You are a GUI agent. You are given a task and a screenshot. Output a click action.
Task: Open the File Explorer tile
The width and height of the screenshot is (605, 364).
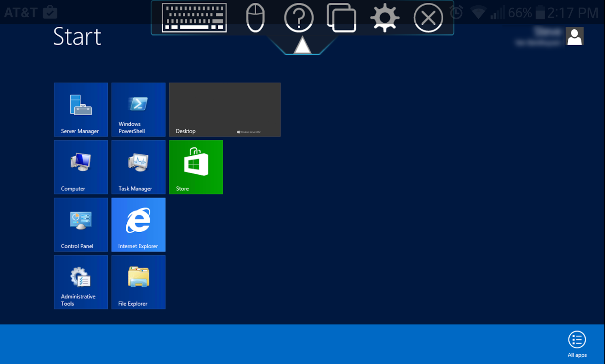pos(138,282)
